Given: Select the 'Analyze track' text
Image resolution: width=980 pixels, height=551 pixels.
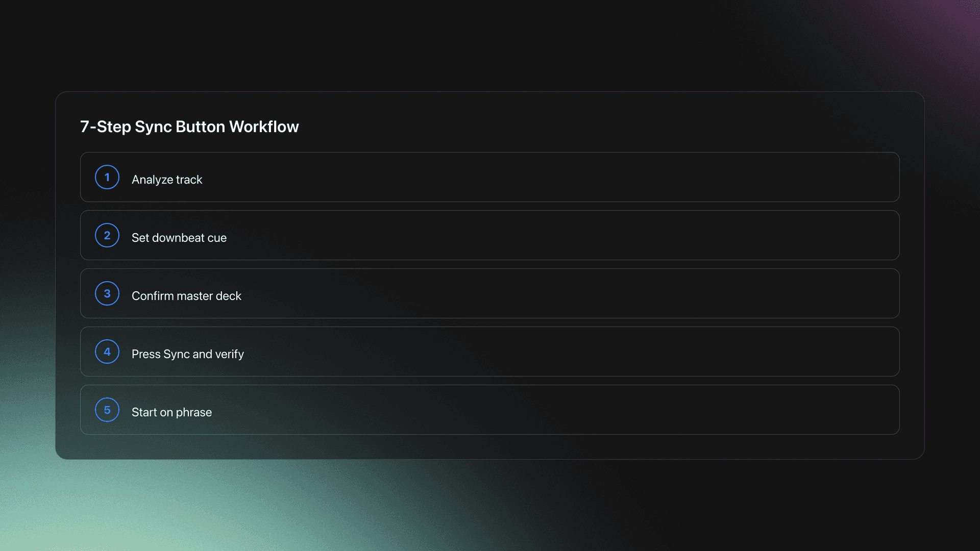Looking at the screenshot, I should click(x=167, y=180).
